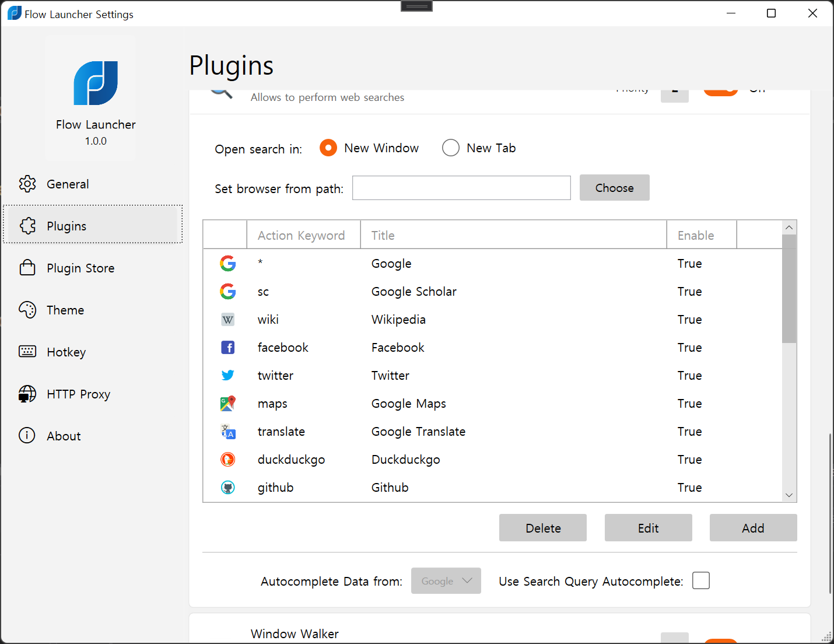Click the web search magnifier icon
Image resolution: width=834 pixels, height=644 pixels.
222,93
